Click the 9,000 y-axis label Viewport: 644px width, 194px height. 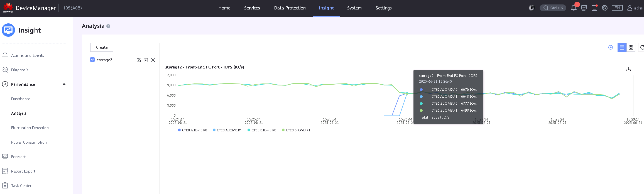[x=171, y=85]
